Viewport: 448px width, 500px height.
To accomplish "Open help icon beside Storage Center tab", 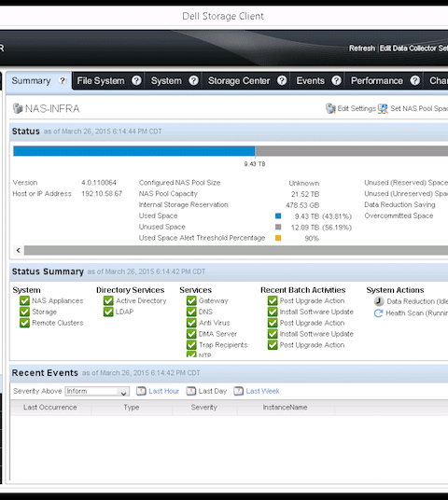I will (282, 80).
